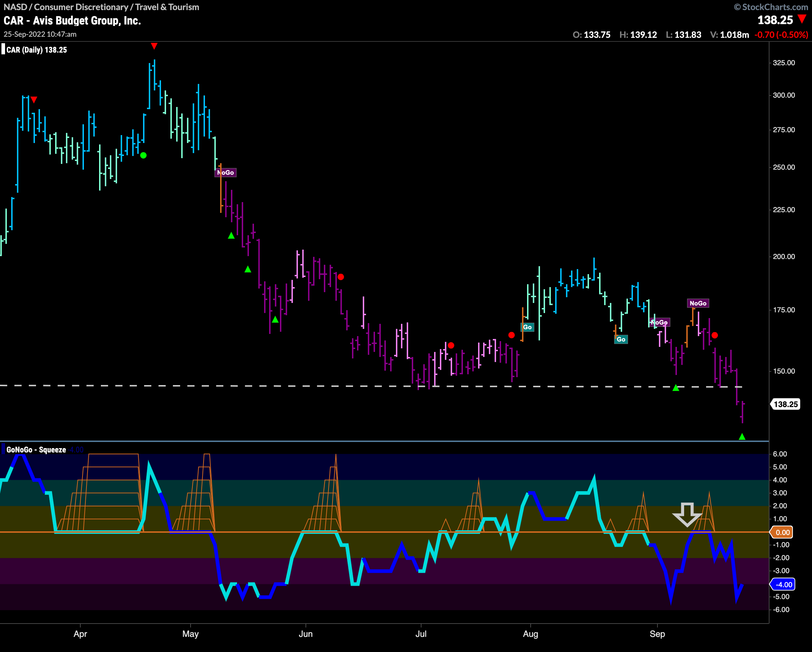Screen dimensions: 812x652
Task: Click the high value H: 139.12
Action: tap(638, 35)
